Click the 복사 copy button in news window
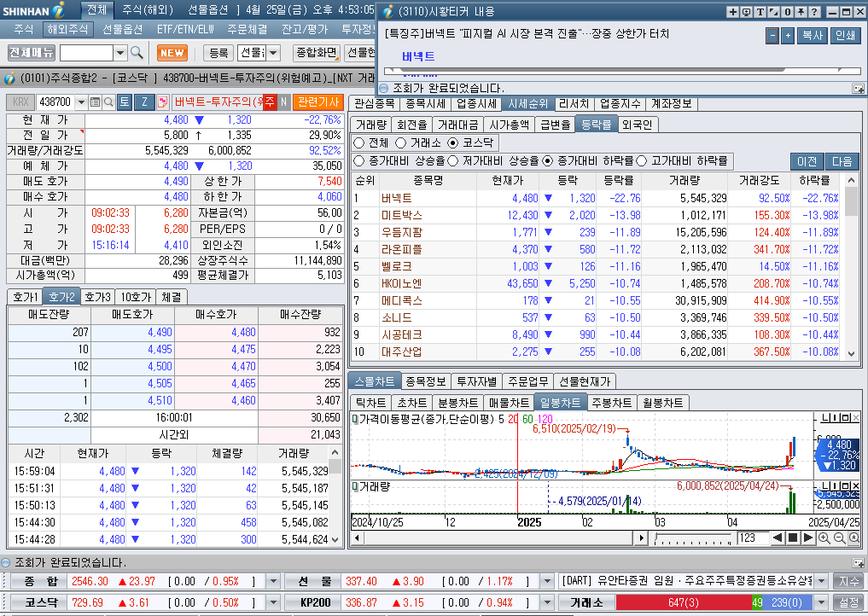This screenshot has height=616, width=868. (813, 36)
